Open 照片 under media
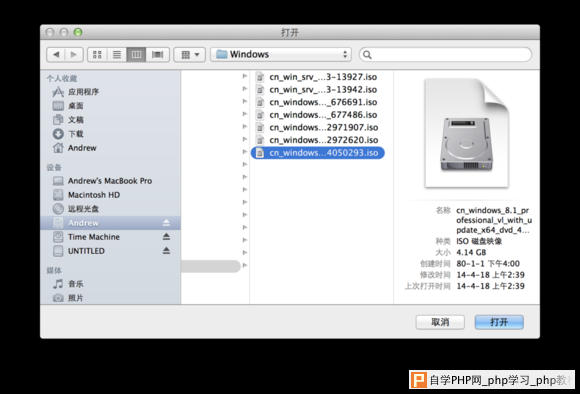Viewport: 580px width, 394px height. (110, 298)
